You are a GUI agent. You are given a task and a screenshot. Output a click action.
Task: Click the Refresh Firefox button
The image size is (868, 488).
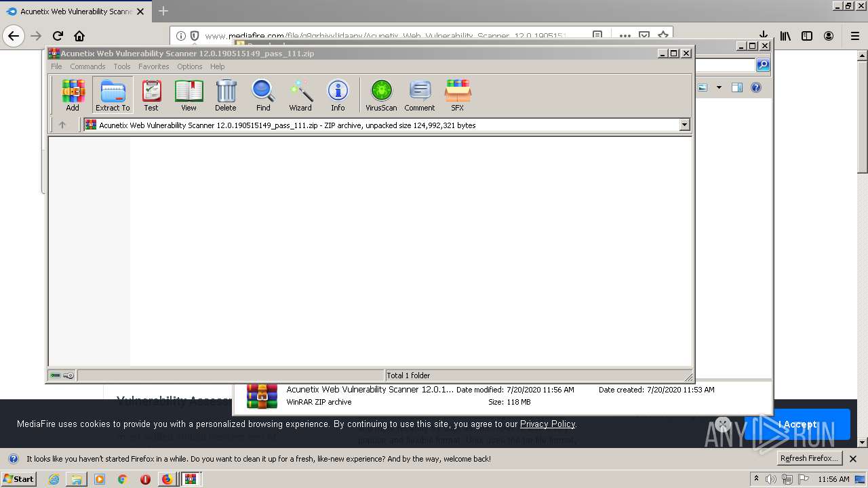pyautogui.click(x=809, y=458)
